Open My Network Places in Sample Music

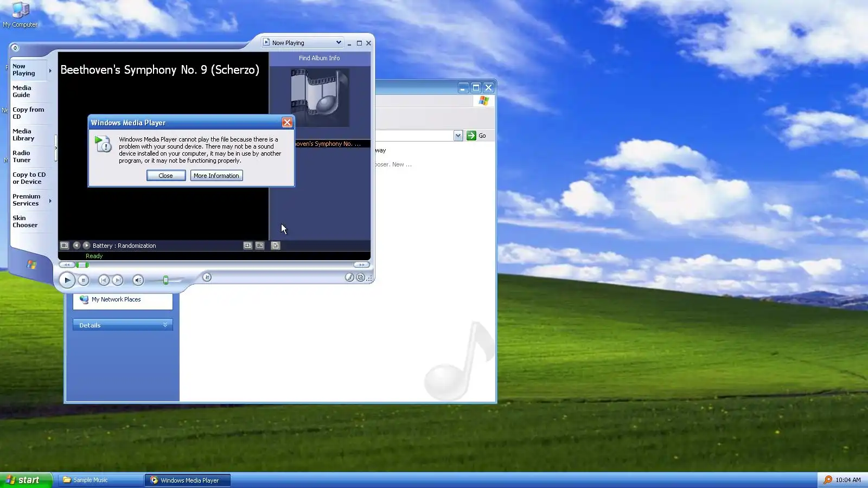(116, 299)
